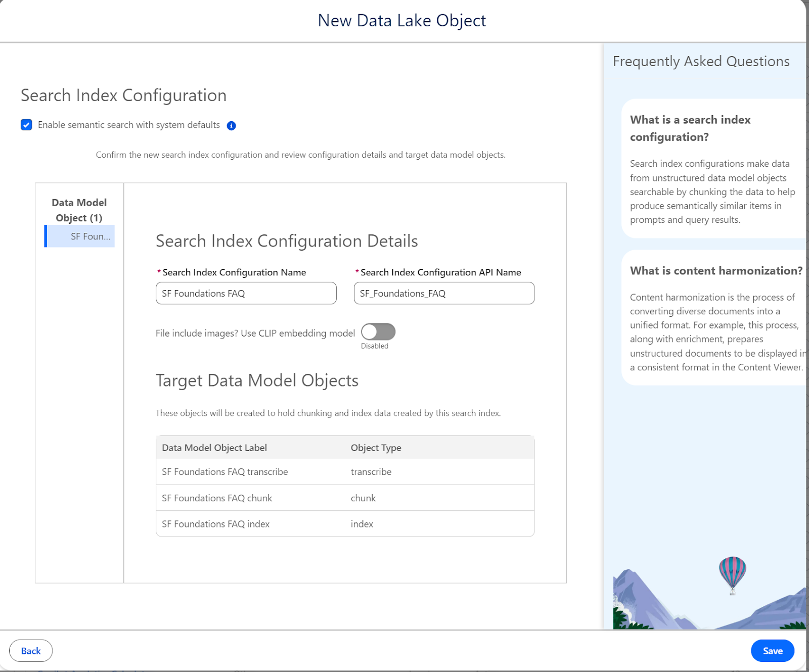Click the Object Type column header
Screen dimensions: 809x672
376,448
